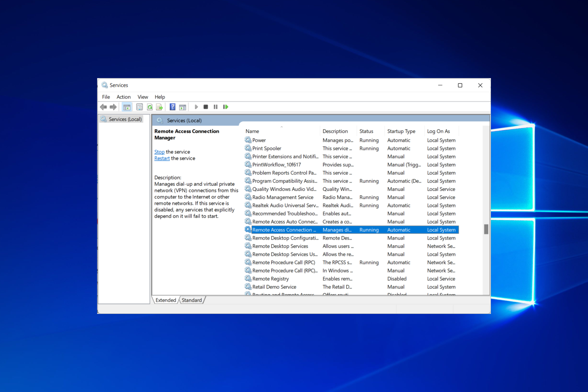Screen dimensions: 588x392
Task: Click The RPCSS s... description cell
Action: 337,262
